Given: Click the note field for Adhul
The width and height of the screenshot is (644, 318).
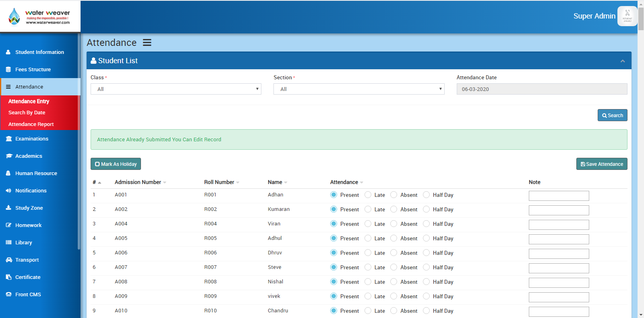Looking at the screenshot, I should pyautogui.click(x=559, y=239).
